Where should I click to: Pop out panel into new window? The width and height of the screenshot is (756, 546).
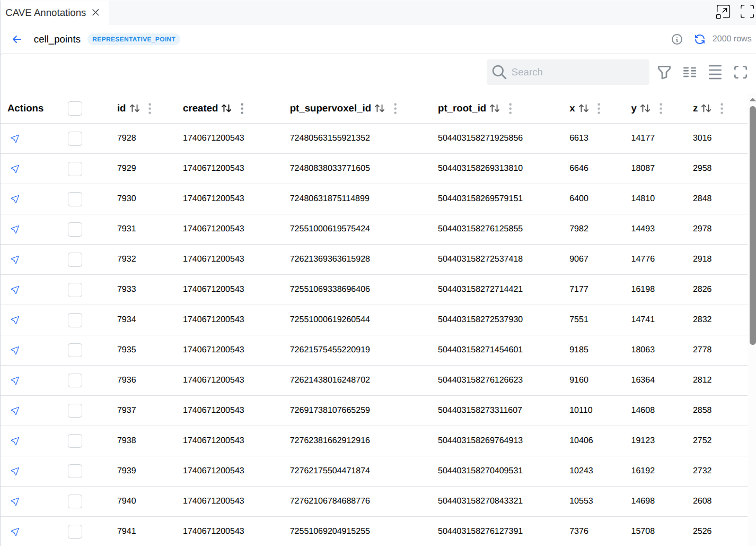click(723, 12)
